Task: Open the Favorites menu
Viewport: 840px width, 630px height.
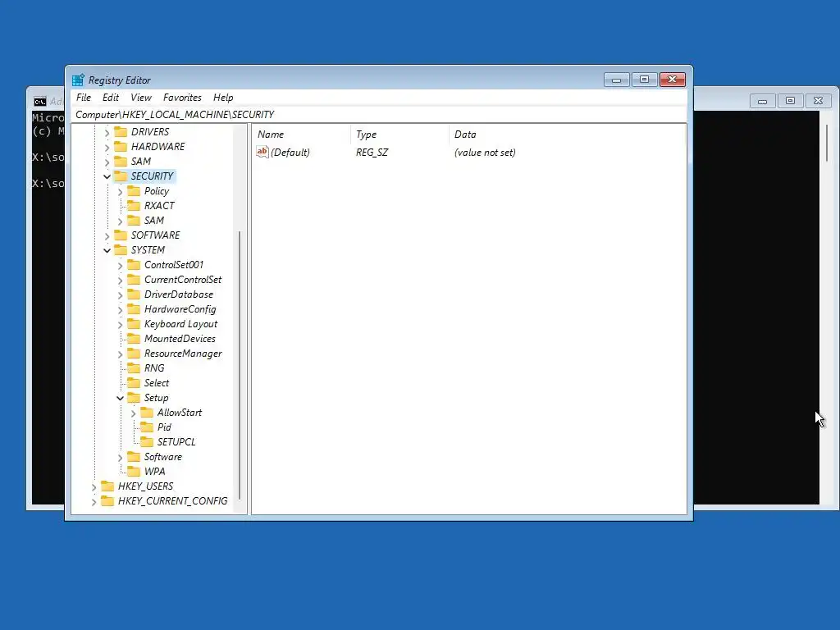Action: [182, 98]
